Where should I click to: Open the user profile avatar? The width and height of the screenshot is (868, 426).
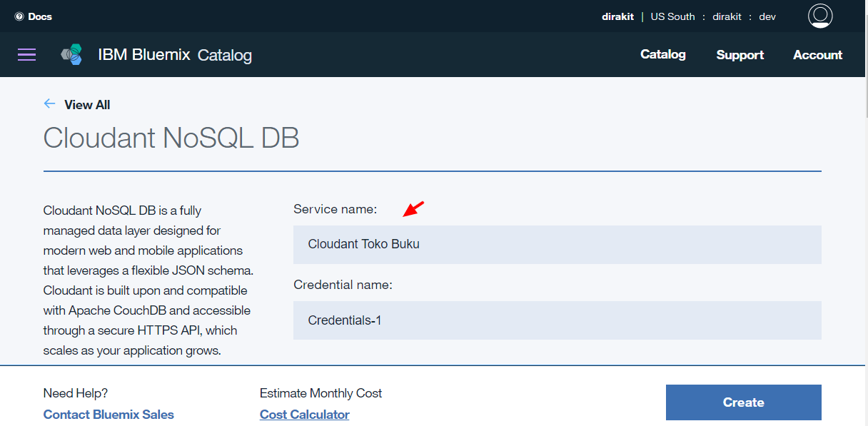(820, 16)
